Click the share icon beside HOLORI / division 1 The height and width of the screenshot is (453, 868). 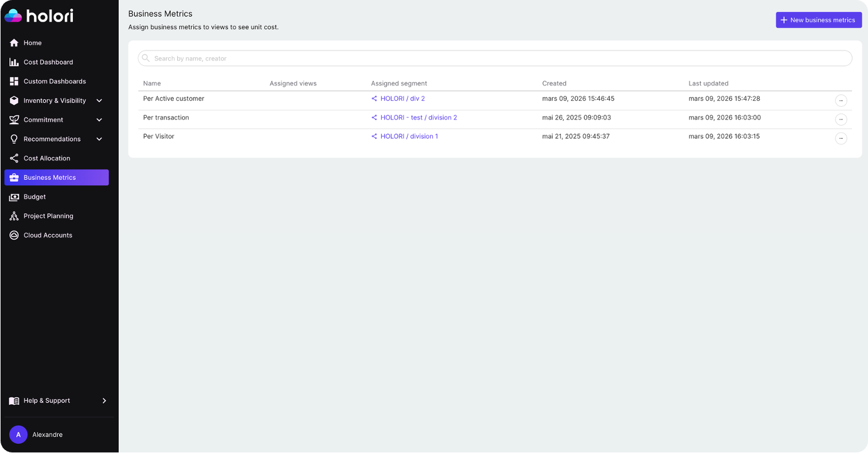pyautogui.click(x=374, y=136)
